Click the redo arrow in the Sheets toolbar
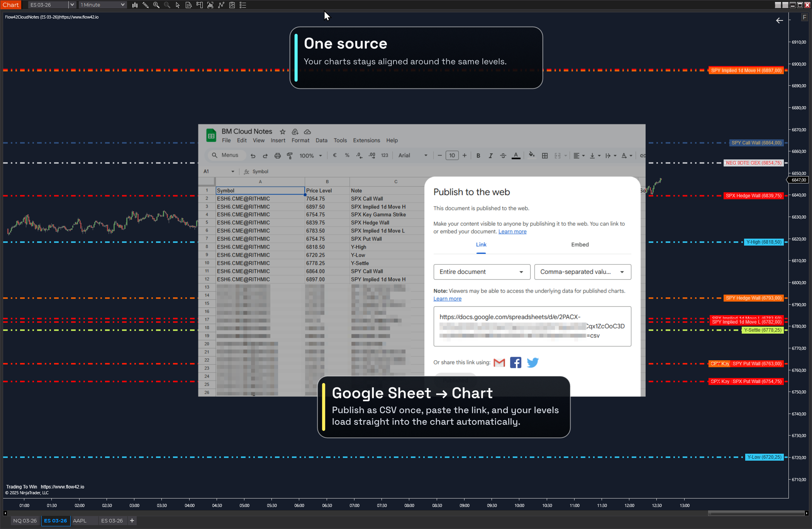The height and width of the screenshot is (529, 812). (265, 156)
